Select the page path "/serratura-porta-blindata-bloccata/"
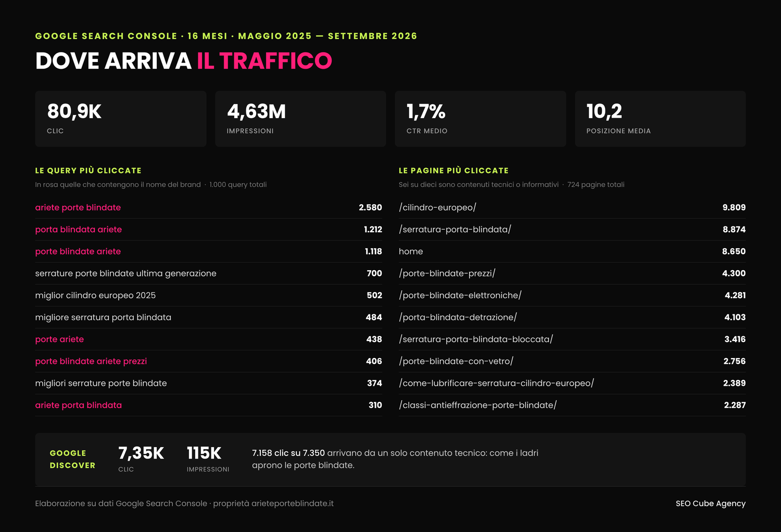This screenshot has height=532, width=781. click(476, 339)
